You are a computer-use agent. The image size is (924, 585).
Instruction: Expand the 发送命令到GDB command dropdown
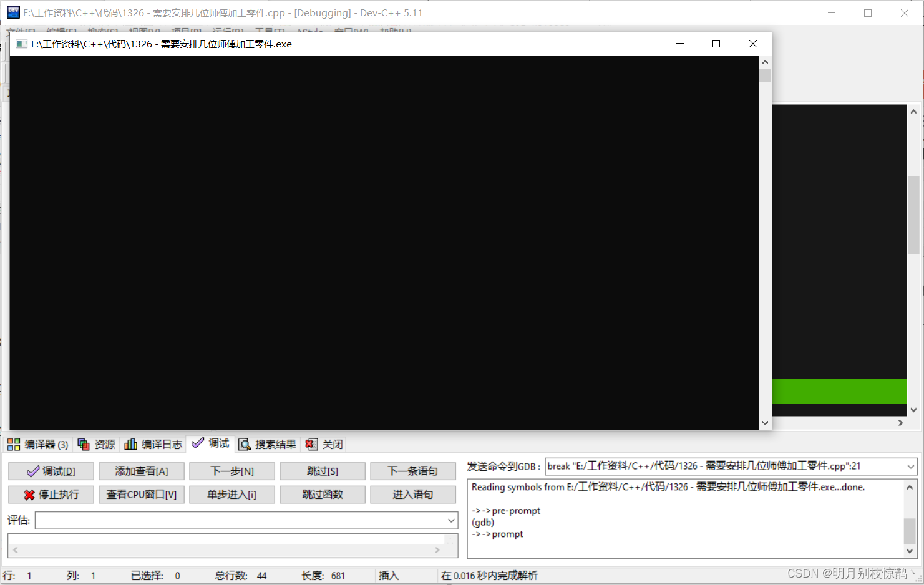point(911,467)
